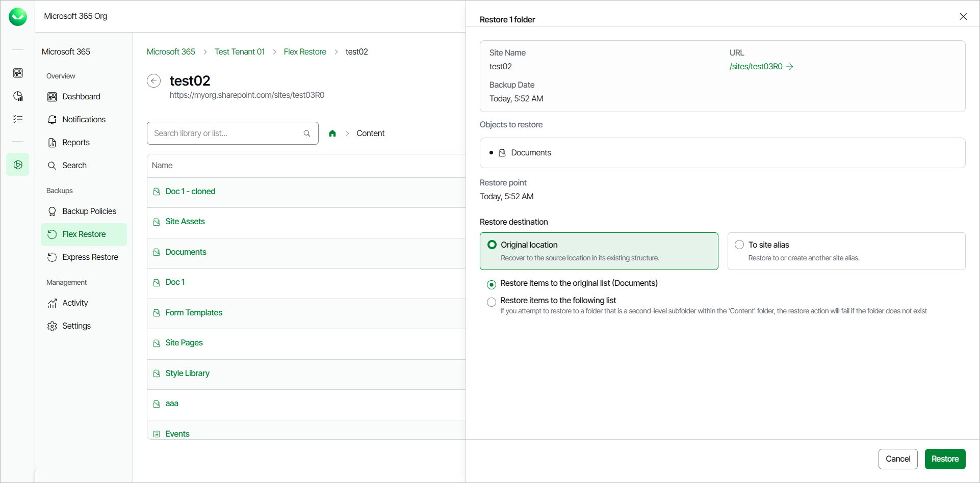This screenshot has width=980, height=483.
Task: Open the Style Library entry
Action: tap(187, 373)
